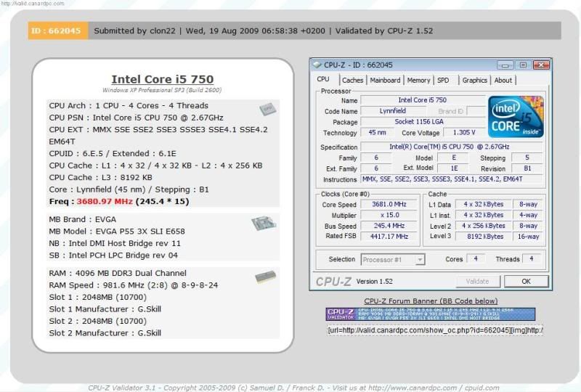Viewport: 581px width, 392px height.
Task: Click the Level 3 cache value 8192 KBytes
Action: pyautogui.click(x=484, y=237)
